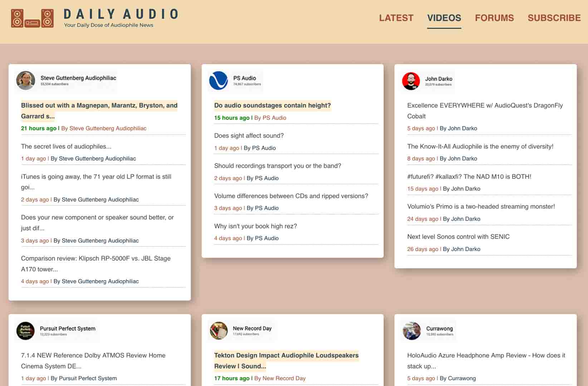This screenshot has height=386, width=588.
Task: Open the Pursuit Perfect System channel avatar
Action: [x=26, y=331]
